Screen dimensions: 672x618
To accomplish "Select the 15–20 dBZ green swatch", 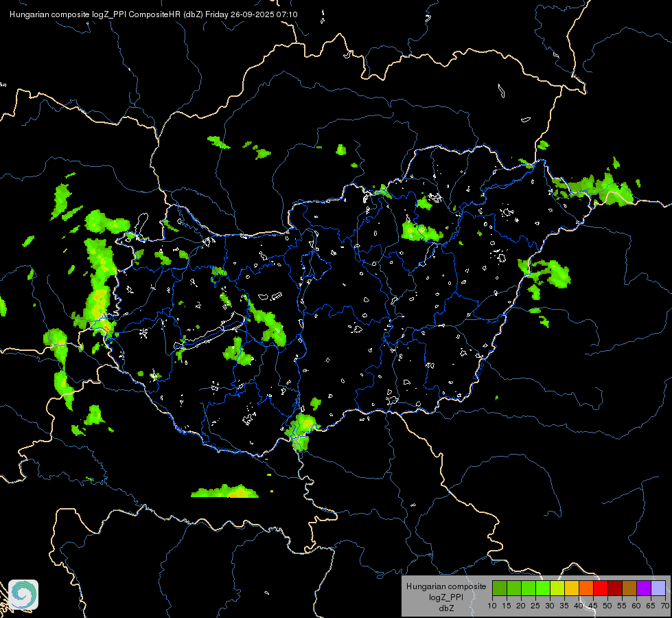I will pos(514,588).
